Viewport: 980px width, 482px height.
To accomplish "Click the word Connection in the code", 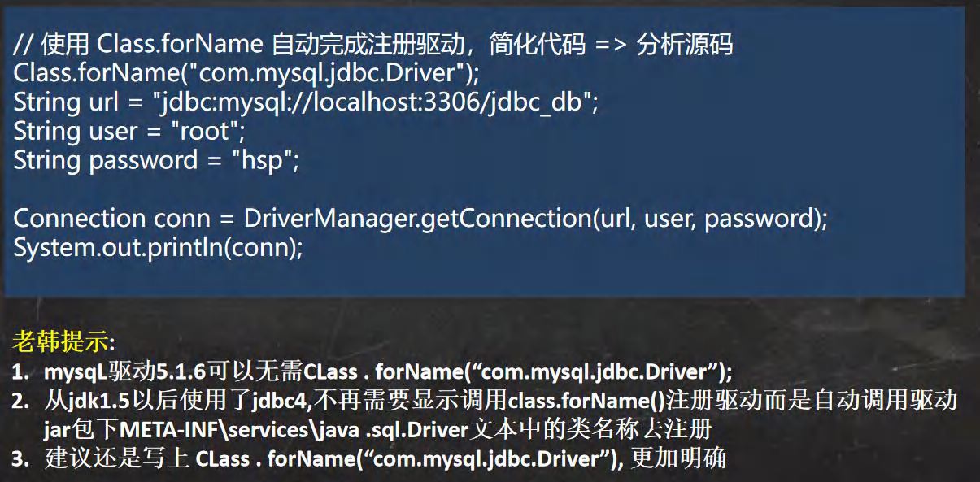I will click(79, 218).
